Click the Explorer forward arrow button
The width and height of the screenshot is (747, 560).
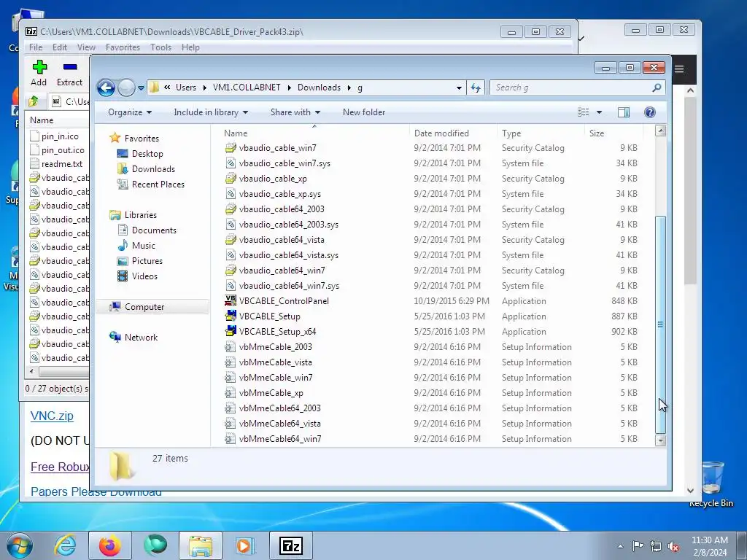click(126, 87)
